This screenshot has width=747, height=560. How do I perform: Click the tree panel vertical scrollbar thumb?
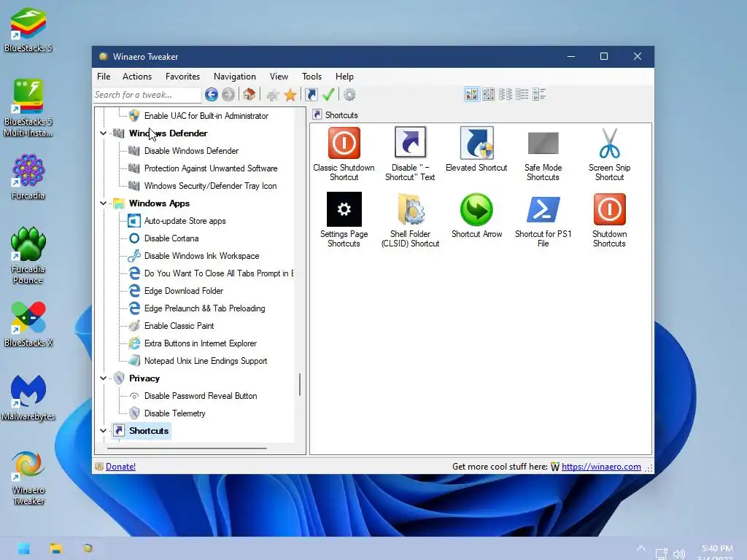coord(300,384)
